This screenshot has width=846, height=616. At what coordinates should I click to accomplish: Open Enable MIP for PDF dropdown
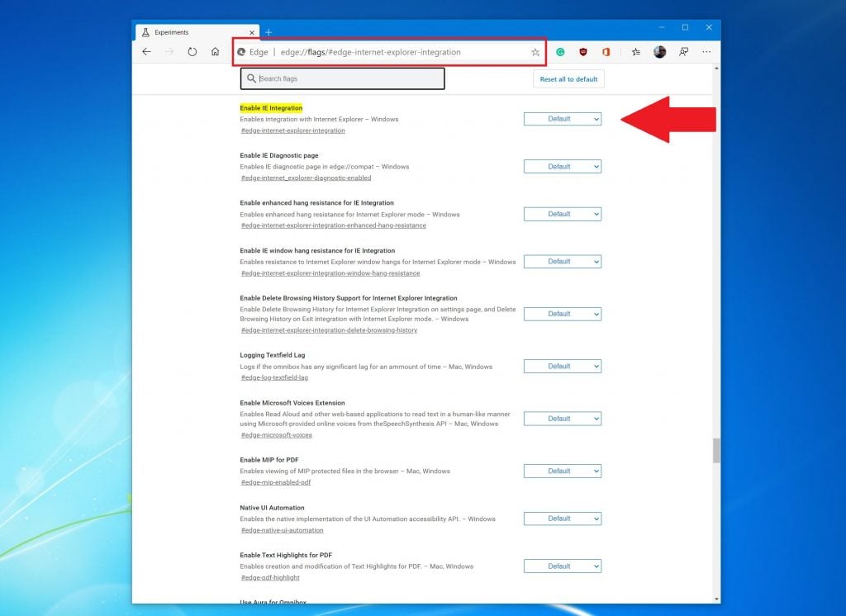(x=562, y=471)
